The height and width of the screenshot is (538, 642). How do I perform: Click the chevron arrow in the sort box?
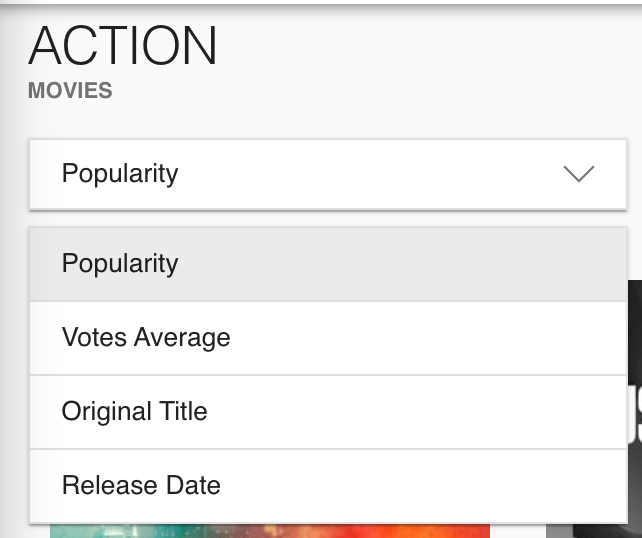point(579,174)
